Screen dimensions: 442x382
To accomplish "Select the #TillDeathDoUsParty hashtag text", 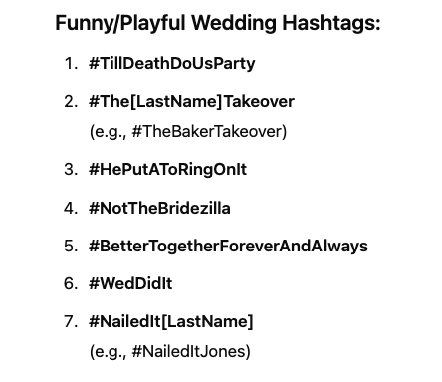I will 172,63.
